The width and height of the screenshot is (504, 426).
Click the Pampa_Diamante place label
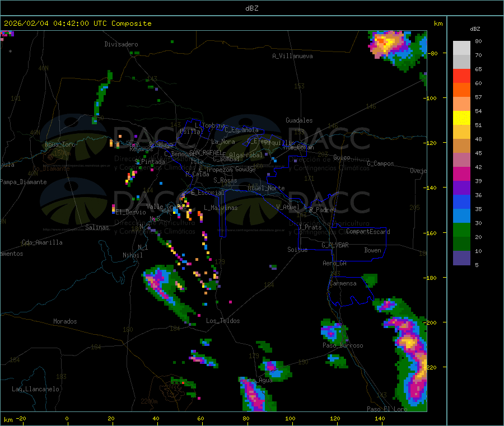[24, 182]
